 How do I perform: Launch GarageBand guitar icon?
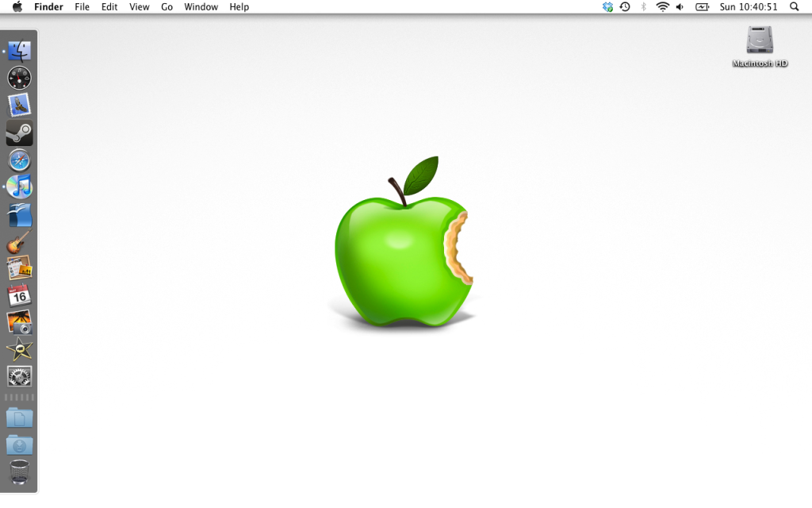point(20,241)
